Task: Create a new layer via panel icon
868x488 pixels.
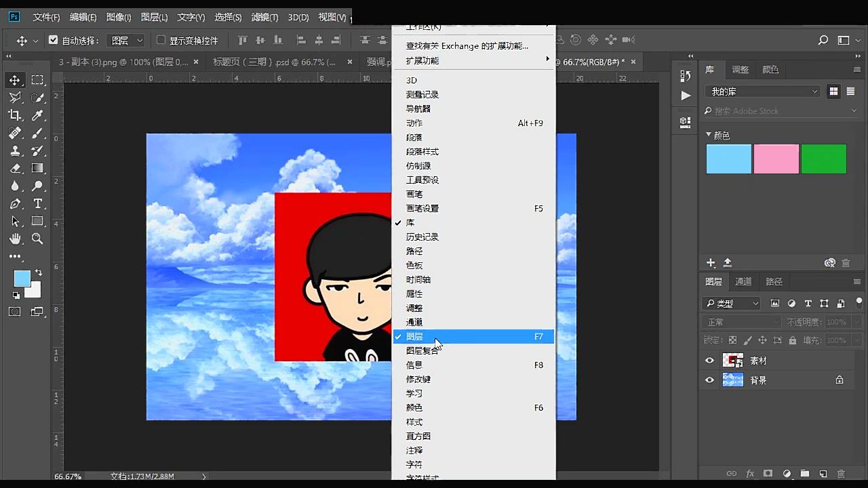Action: click(823, 474)
